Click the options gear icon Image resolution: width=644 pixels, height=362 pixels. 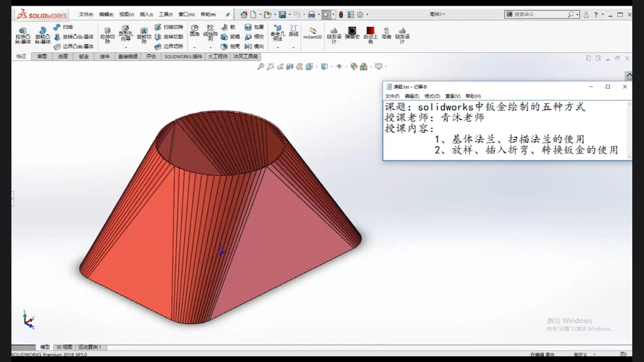point(360,14)
